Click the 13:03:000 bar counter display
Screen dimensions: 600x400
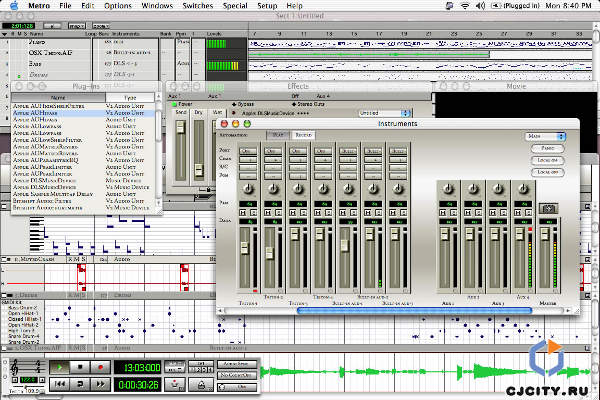point(137,368)
